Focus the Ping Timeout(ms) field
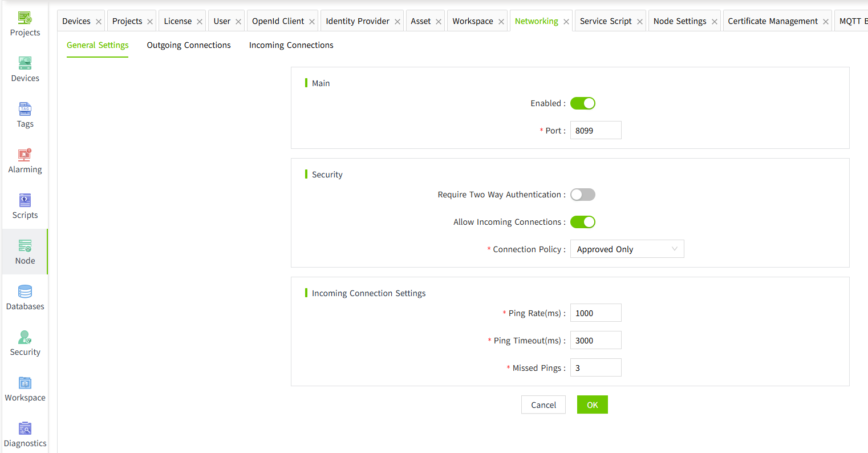 [x=595, y=341]
